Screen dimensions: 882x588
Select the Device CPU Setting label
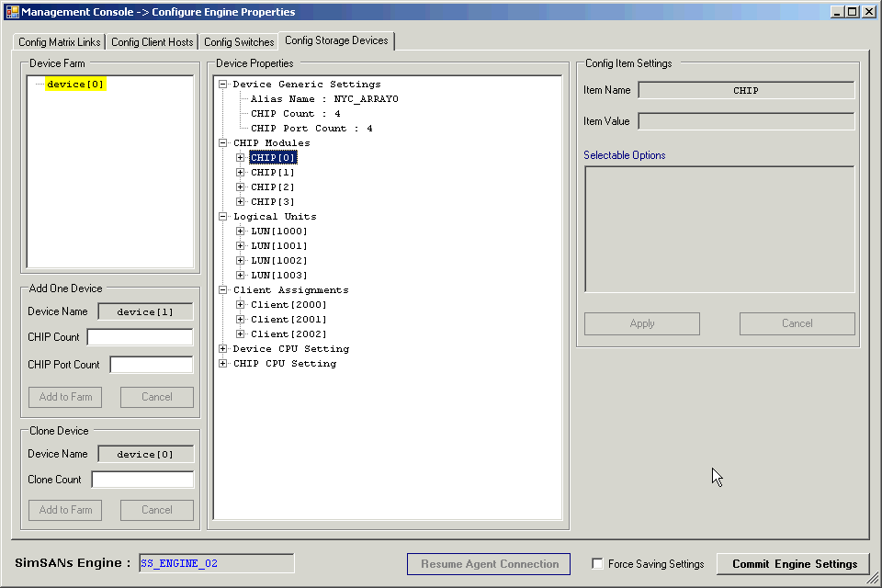tap(291, 349)
